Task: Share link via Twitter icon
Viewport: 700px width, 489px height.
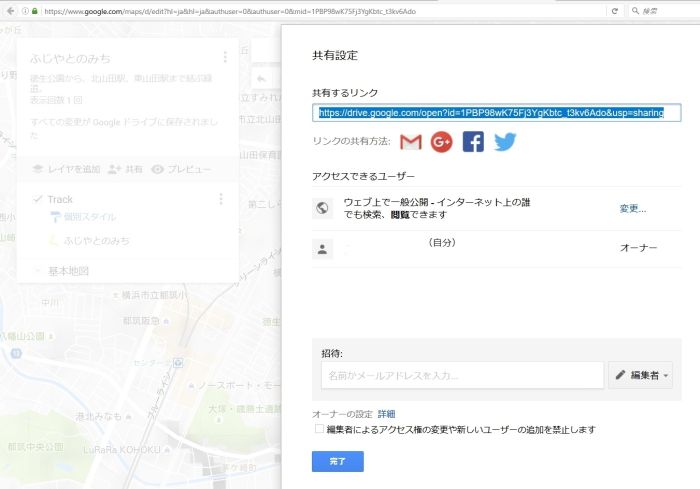Action: [x=505, y=142]
